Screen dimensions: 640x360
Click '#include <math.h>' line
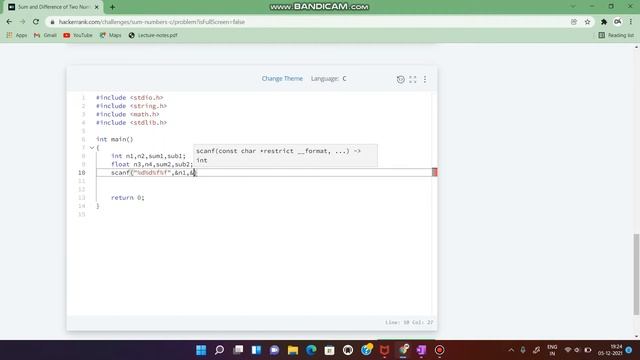tap(128, 114)
